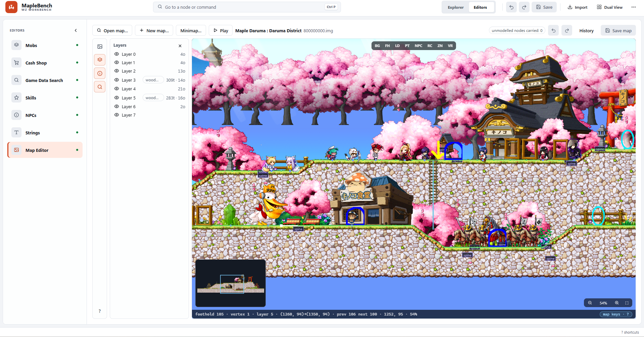
Task: Redo the last map edit
Action: [567, 31]
